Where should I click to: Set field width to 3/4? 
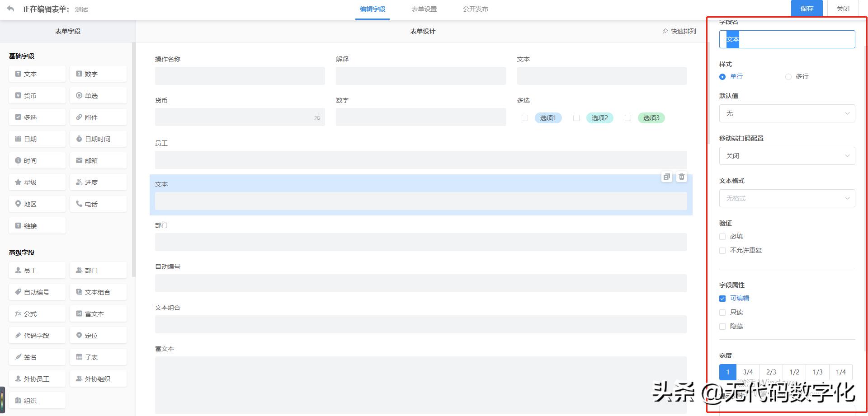coord(748,372)
